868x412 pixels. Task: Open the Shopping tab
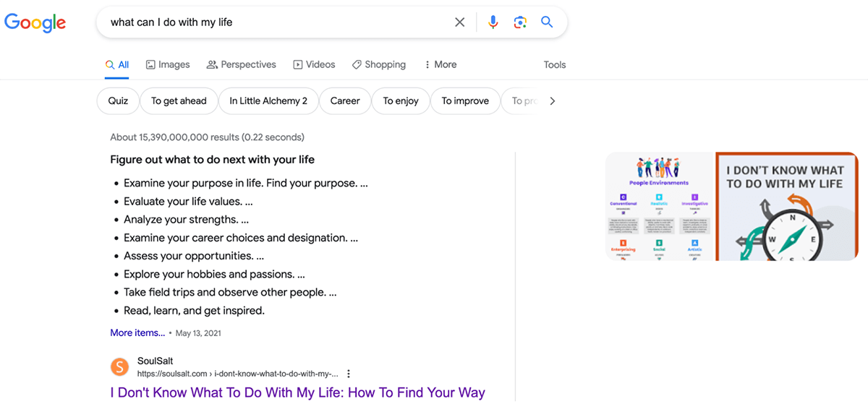pyautogui.click(x=378, y=64)
